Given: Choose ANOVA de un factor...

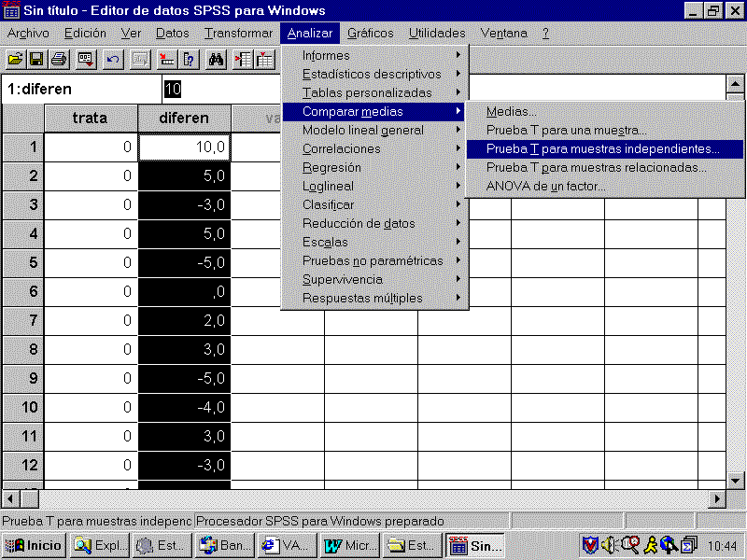Looking at the screenshot, I should pyautogui.click(x=605, y=186).
